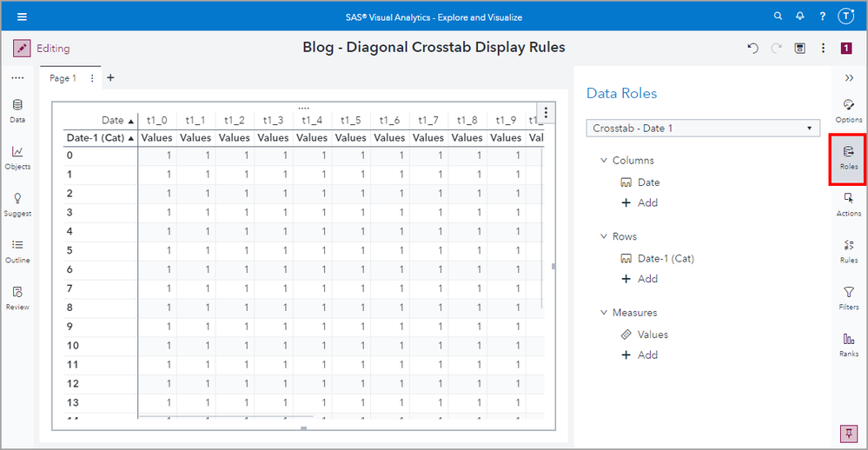Click the t1_9 column header
The height and width of the screenshot is (450, 868).
[506, 120]
